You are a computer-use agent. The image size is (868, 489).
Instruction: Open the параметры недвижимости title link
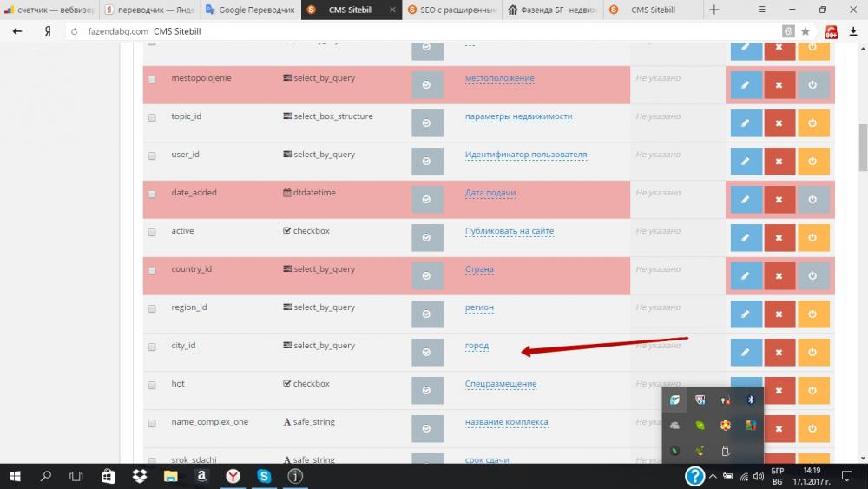(518, 116)
